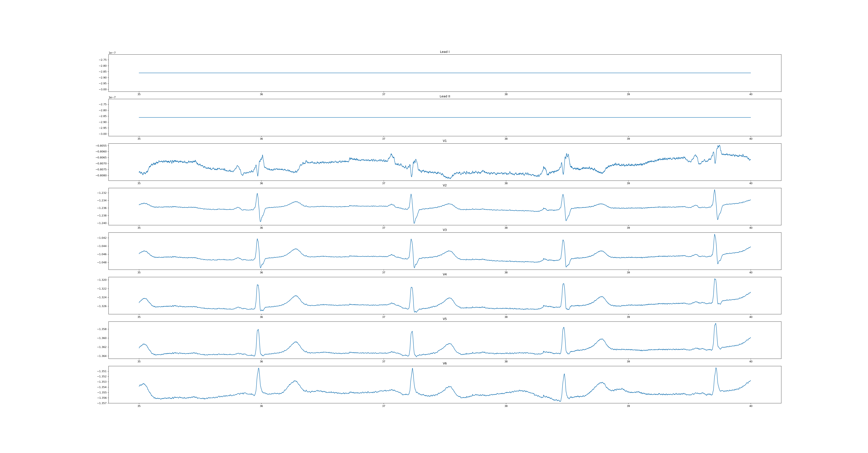
Task: Click the -0.8055 y-axis label on V1
Action: point(101,146)
